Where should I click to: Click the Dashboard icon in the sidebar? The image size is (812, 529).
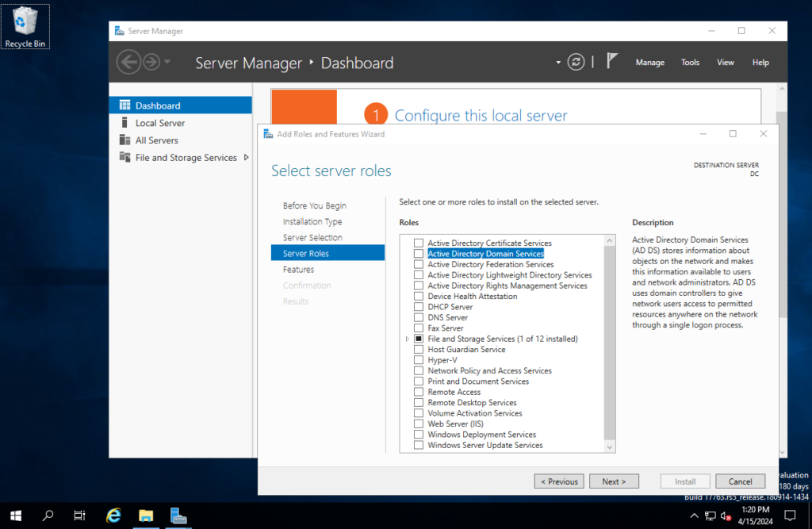pyautogui.click(x=124, y=105)
